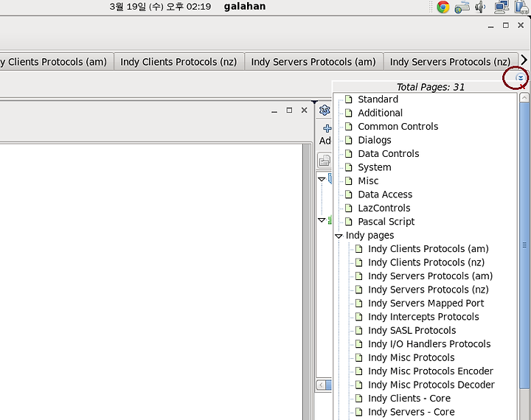Choose Indy Misc Protocols entry

[x=412, y=357]
